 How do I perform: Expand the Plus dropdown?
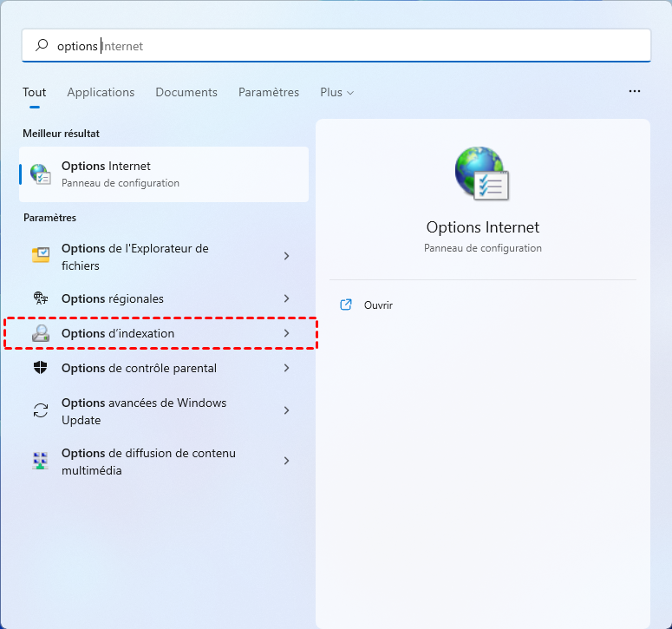coord(336,92)
